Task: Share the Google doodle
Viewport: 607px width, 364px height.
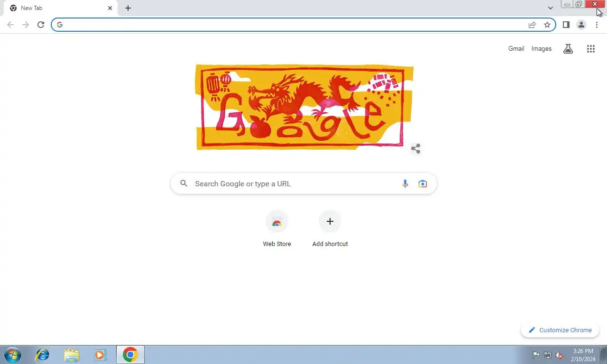Action: [x=416, y=149]
